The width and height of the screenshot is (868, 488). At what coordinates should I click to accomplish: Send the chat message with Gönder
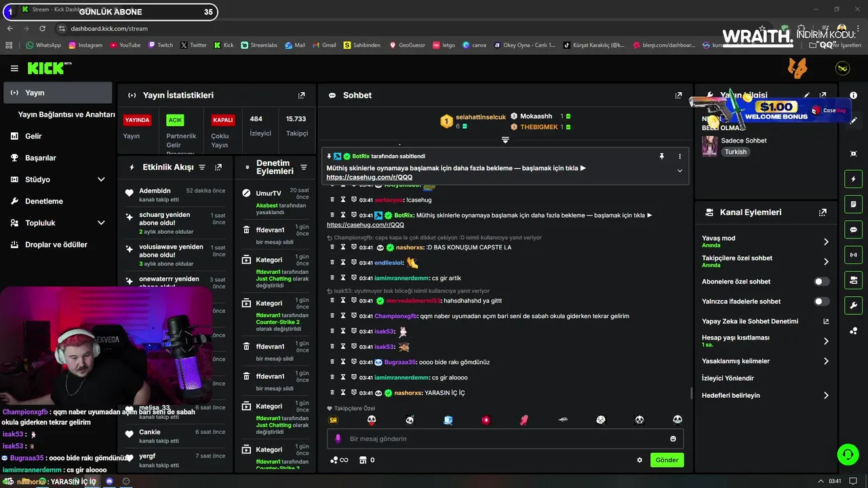(x=667, y=460)
